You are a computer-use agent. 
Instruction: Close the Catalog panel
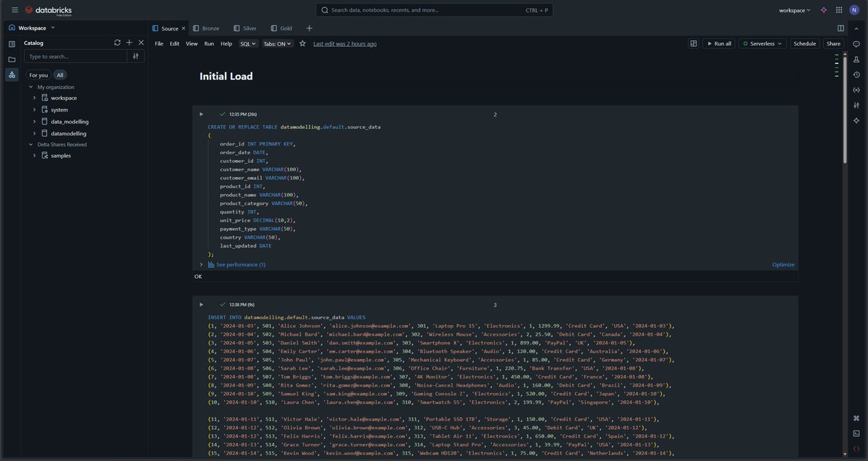click(141, 43)
